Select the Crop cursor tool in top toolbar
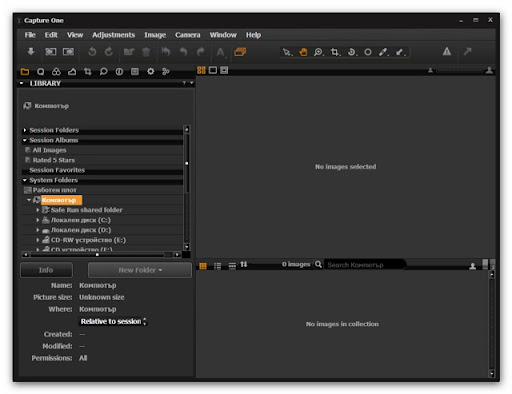 [x=335, y=52]
